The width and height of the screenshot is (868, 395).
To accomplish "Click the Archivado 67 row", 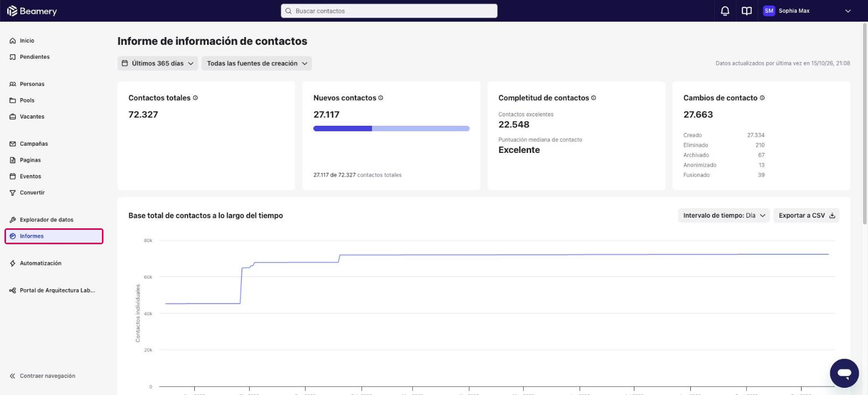I will point(724,155).
